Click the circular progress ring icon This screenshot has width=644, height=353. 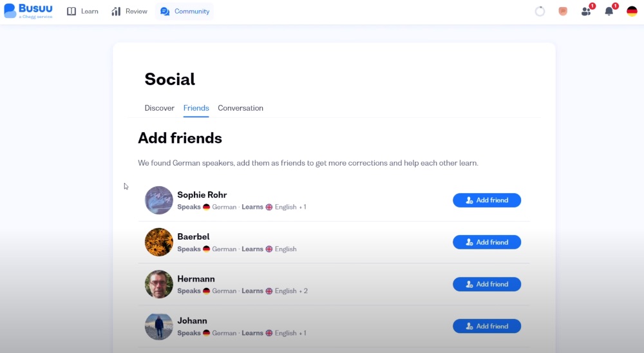pos(540,11)
